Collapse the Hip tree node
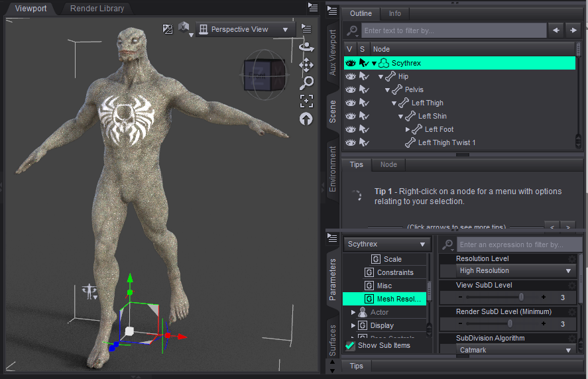Image resolution: width=588 pixels, height=379 pixels. (381, 76)
